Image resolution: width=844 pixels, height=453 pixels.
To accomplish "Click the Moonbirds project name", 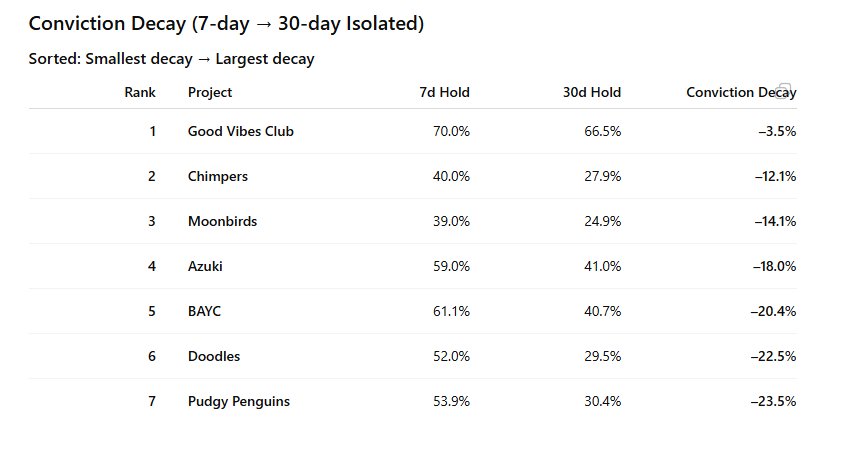I will pos(222,221).
